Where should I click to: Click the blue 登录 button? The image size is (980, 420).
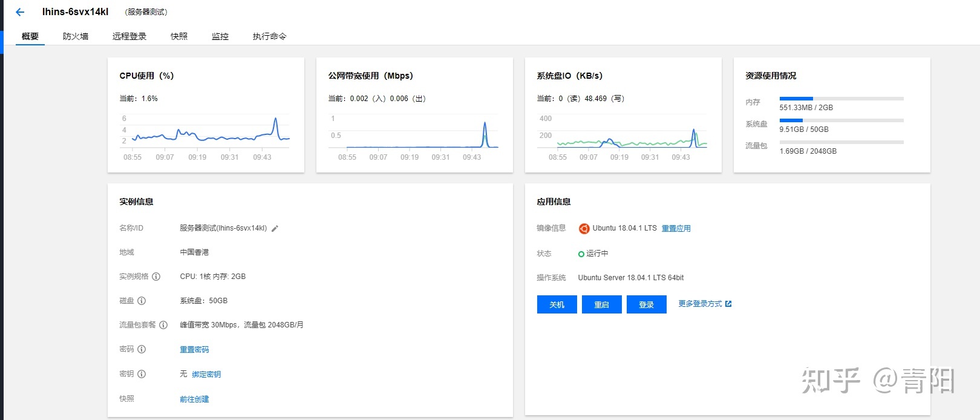646,304
